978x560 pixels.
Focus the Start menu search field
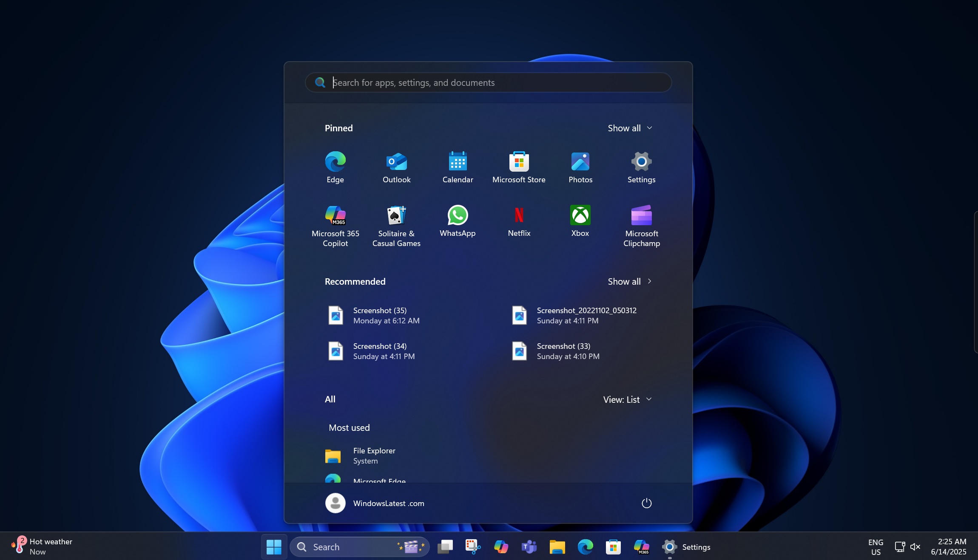(x=489, y=82)
